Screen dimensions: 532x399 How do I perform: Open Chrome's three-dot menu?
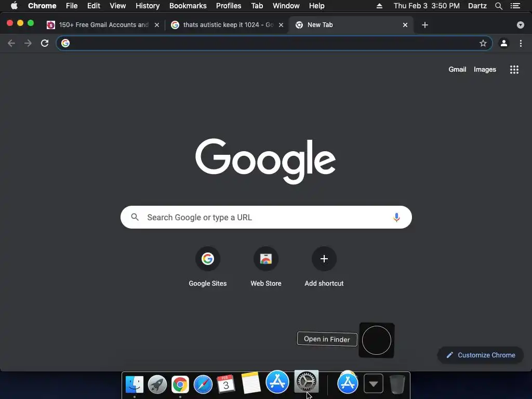point(521,43)
